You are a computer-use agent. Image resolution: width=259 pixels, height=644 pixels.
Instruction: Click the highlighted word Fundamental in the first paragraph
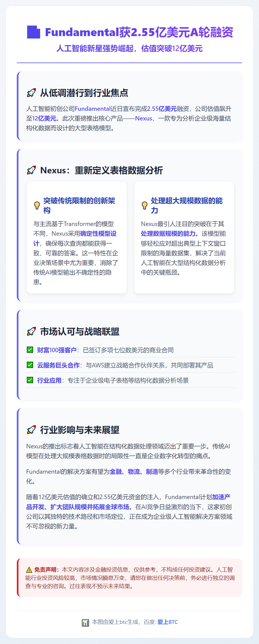coord(93,109)
